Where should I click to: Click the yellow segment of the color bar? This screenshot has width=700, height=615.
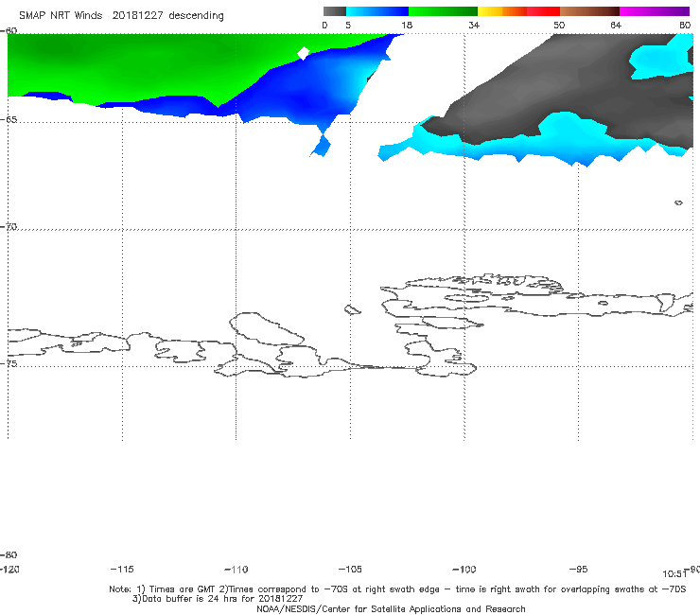[x=490, y=11]
